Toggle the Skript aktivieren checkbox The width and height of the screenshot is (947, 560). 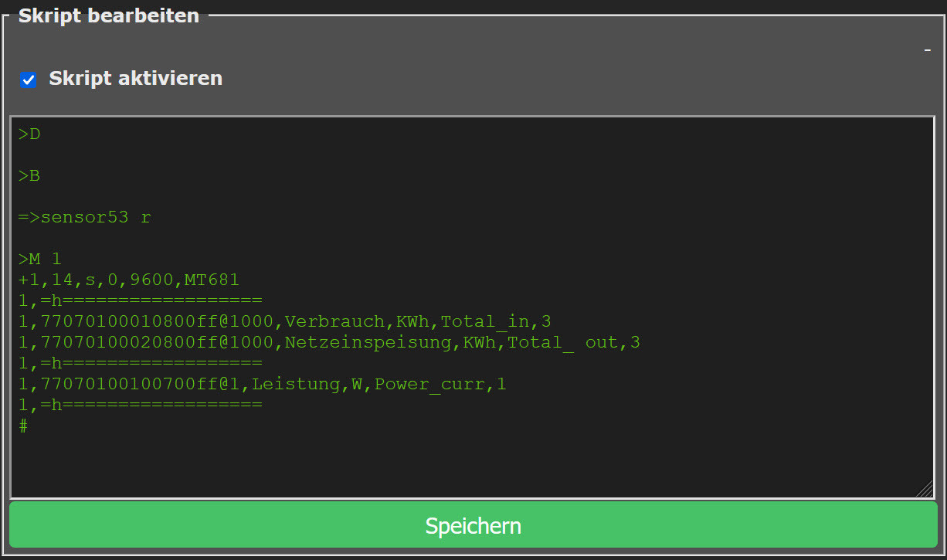29,80
